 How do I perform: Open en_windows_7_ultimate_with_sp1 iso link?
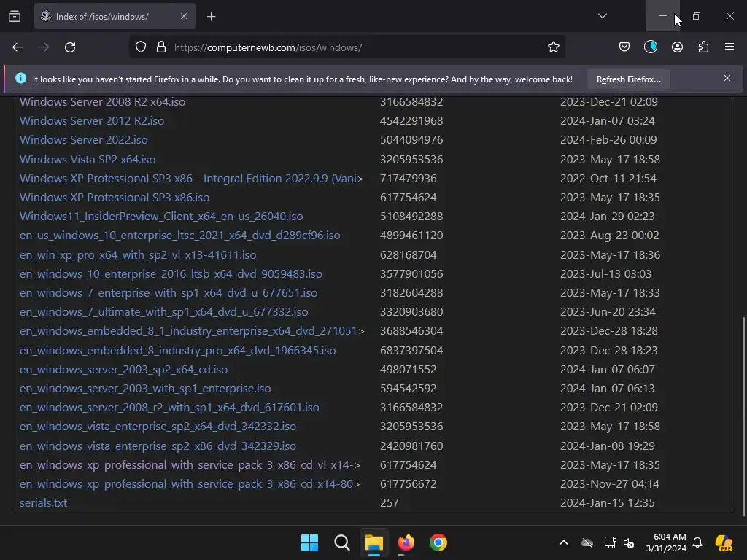click(164, 312)
